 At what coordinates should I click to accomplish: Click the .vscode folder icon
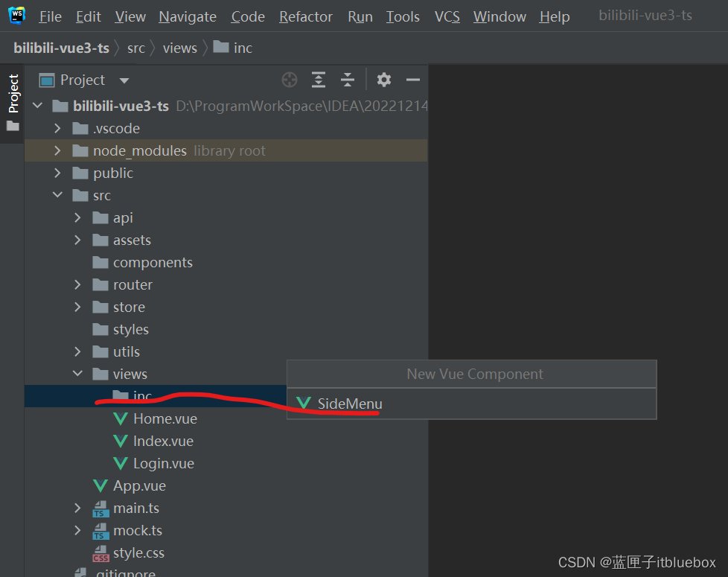click(x=80, y=128)
